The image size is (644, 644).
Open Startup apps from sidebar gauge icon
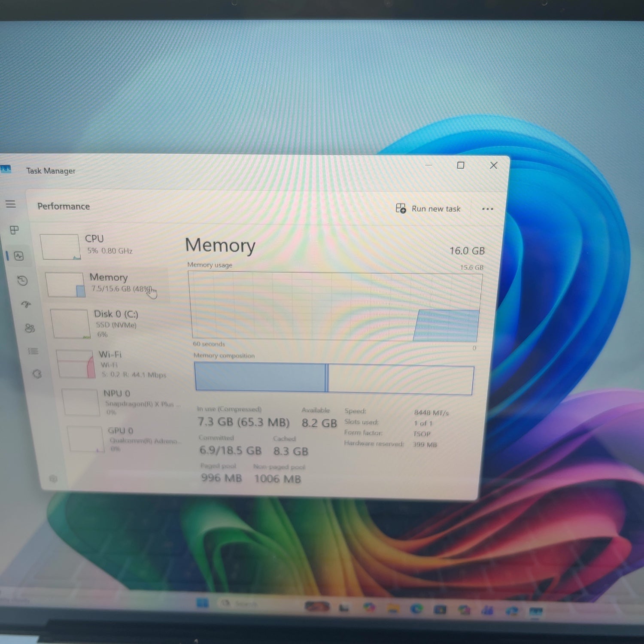(26, 304)
